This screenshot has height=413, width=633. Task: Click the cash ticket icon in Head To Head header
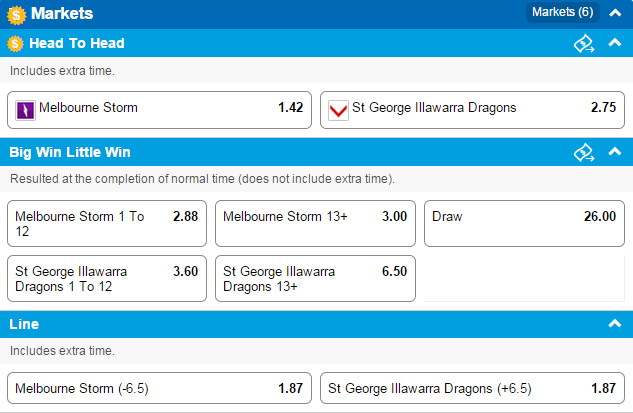584,44
